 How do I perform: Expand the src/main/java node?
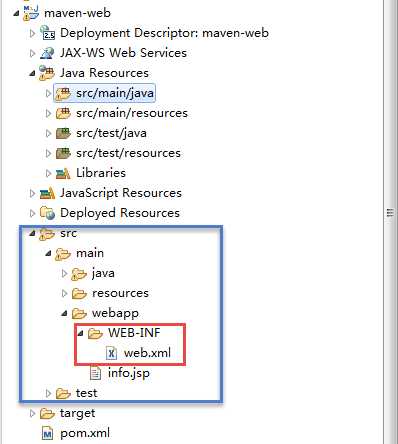[48, 93]
